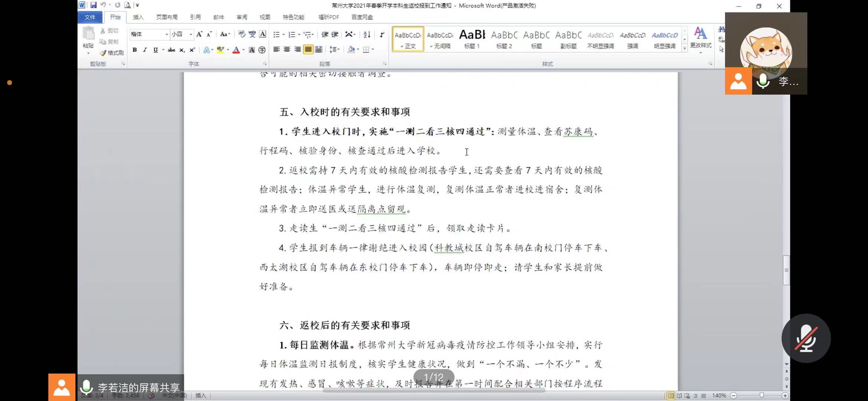
Task: Unmute the large crossed-out microphone button
Action: 806,338
